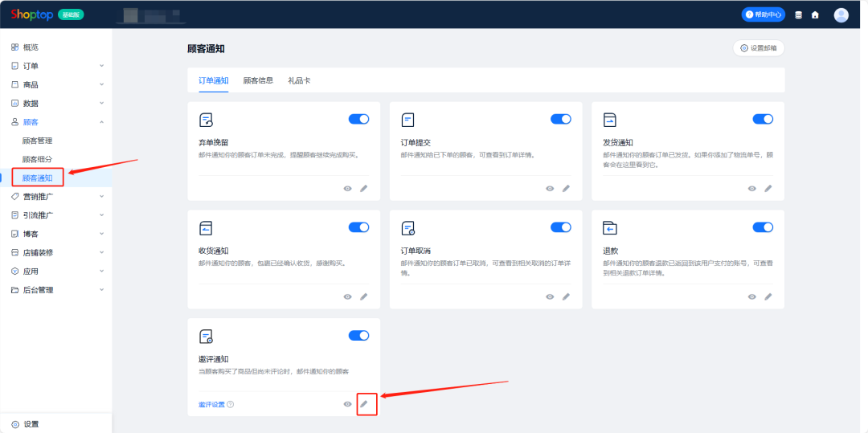Go to 顾客管理 in sidebar
This screenshot has height=433, width=868.
coord(37,141)
